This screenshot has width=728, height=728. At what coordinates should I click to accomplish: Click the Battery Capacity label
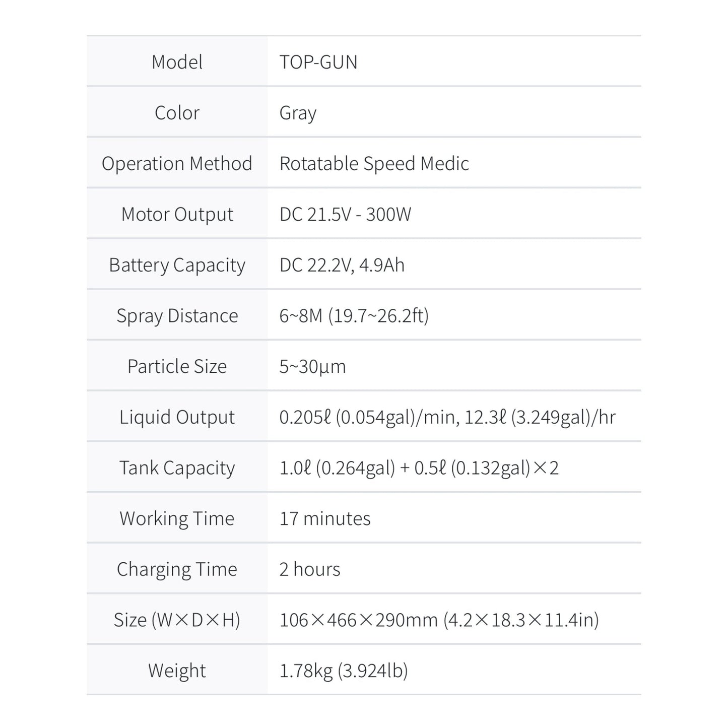(x=177, y=265)
